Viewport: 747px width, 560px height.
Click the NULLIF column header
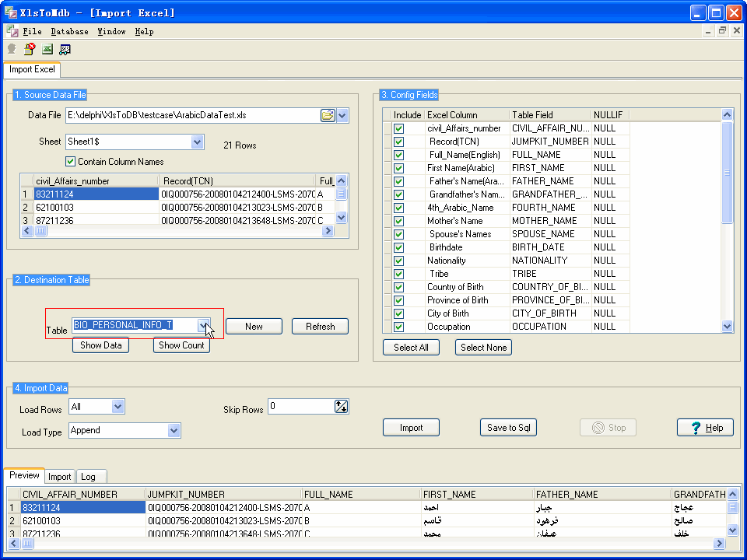point(610,115)
